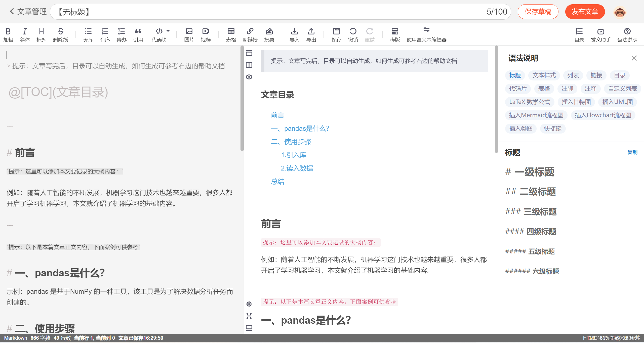The image size is (644, 343).
Task: Toggle fullscreen focus mode icon
Action: tap(249, 316)
